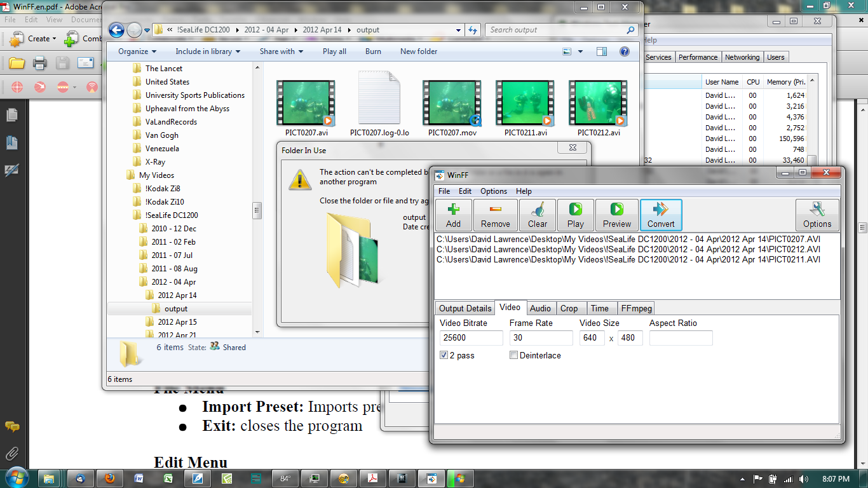
Task: Open the Organize dropdown menu
Action: 137,51
